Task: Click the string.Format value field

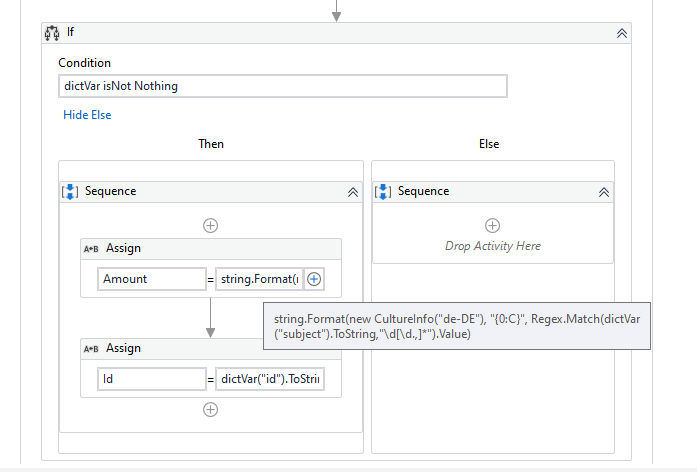Action: (x=258, y=279)
